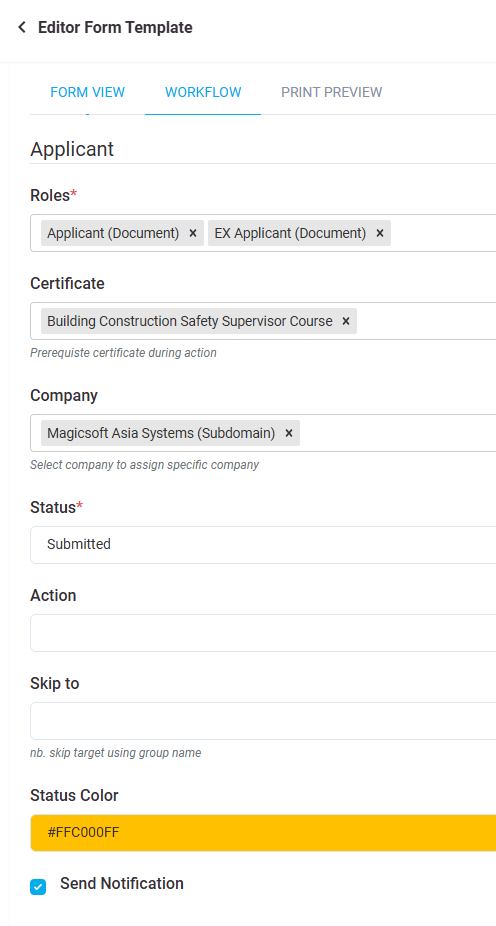Remove Building Construction Safety Supervisor Course tag
The height and width of the screenshot is (926, 496).
click(x=346, y=321)
